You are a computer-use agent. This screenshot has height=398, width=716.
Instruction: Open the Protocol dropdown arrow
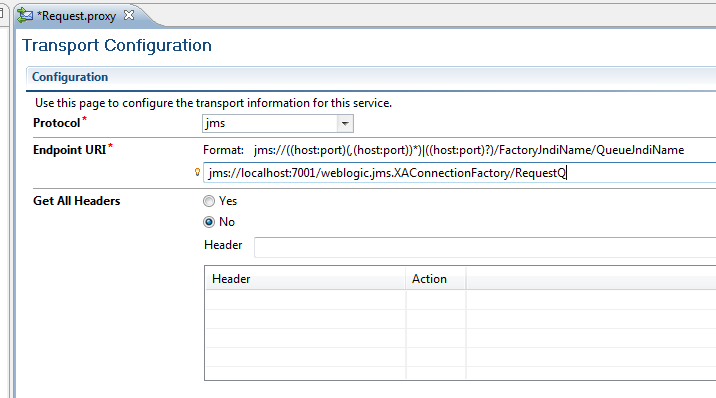tap(345, 123)
